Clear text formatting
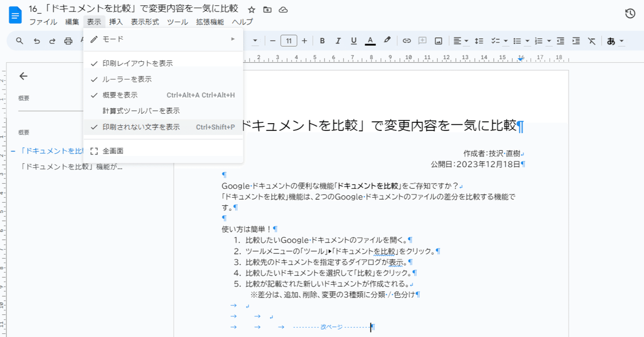Image resolution: width=644 pixels, height=337 pixels. coord(591,41)
